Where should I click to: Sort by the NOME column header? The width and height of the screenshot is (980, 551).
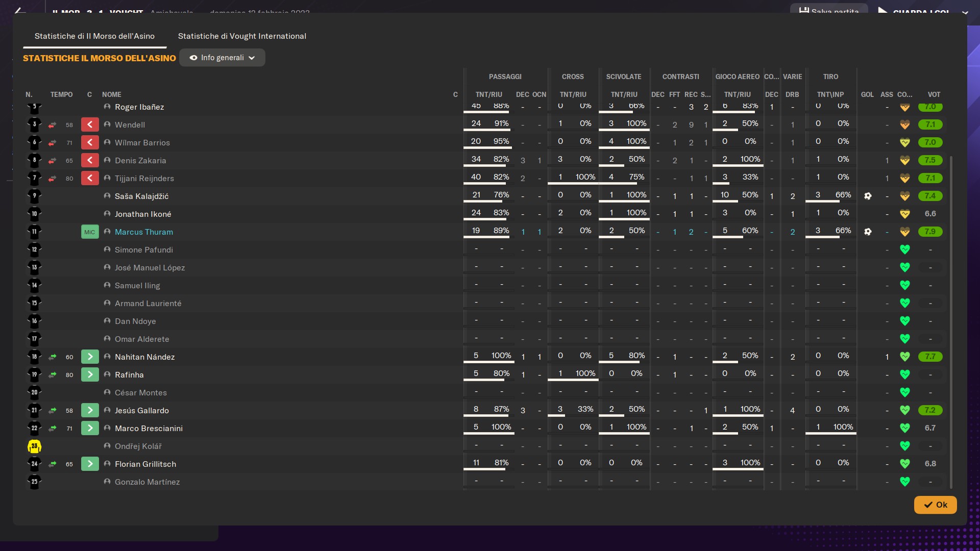[x=111, y=94]
